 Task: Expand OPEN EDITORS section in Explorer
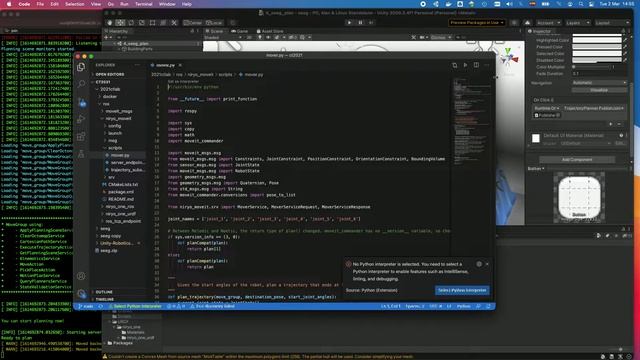coord(109,74)
